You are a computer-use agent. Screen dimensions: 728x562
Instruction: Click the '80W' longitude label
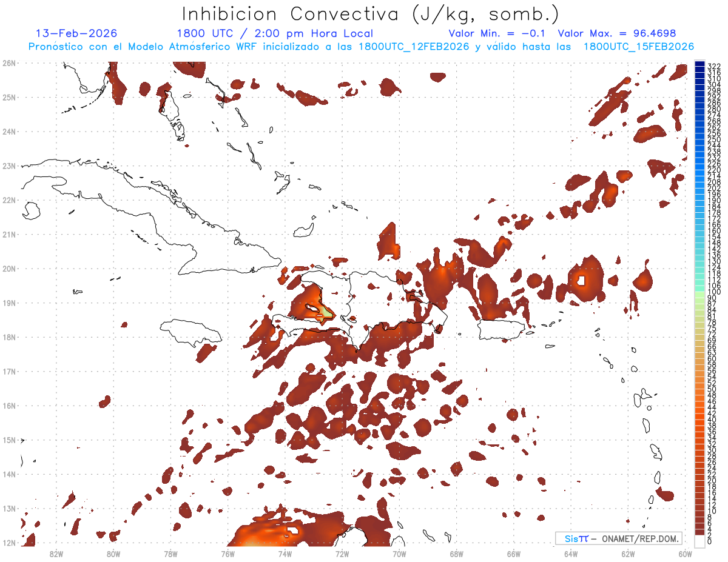113,554
